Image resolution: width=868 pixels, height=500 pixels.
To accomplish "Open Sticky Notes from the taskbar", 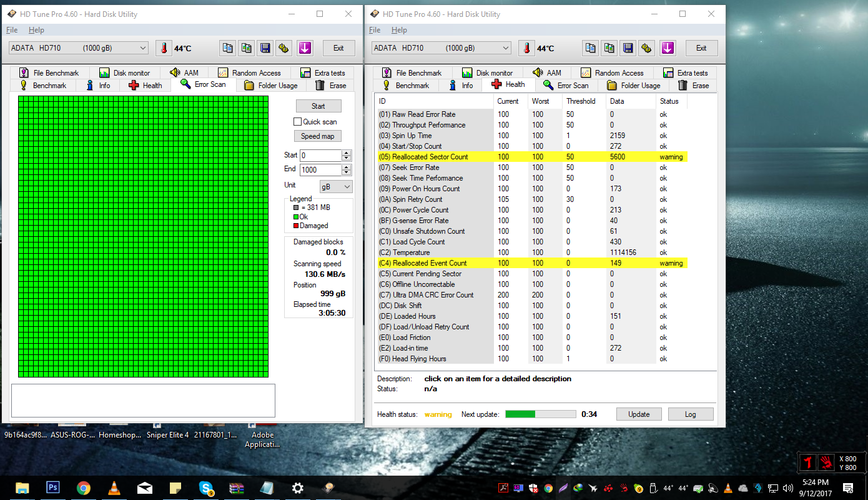I will click(175, 487).
